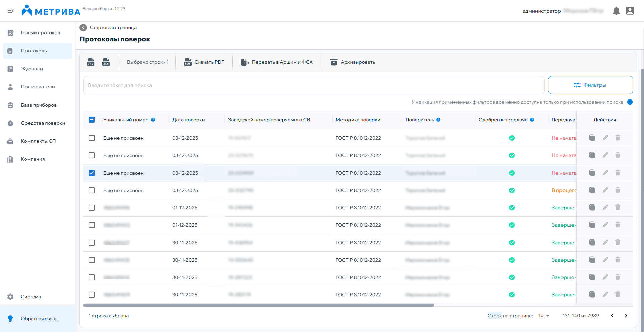
Task: Toggle the select-all header checkbox
Action: (92, 120)
